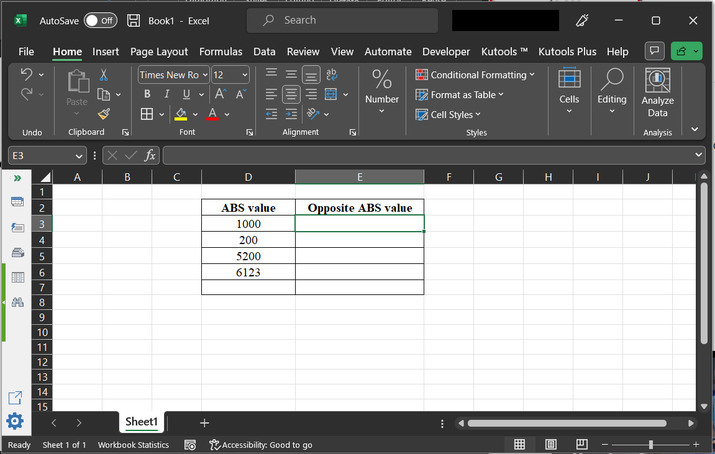The height and width of the screenshot is (454, 715).
Task: Open Cells group button
Action: point(569,91)
